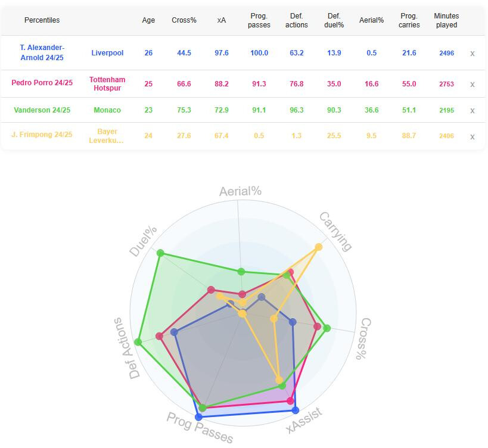
Task: Click the Prog. passes column header
Action: tap(259, 20)
